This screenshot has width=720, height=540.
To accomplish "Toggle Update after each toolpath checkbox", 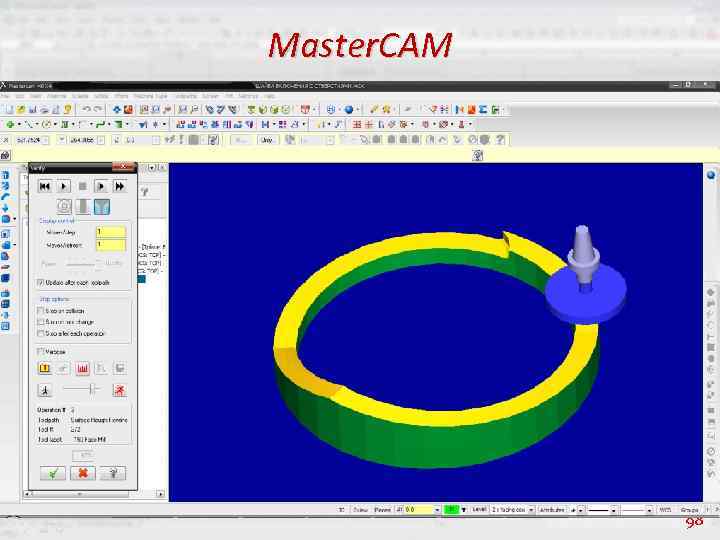I will [x=40, y=282].
